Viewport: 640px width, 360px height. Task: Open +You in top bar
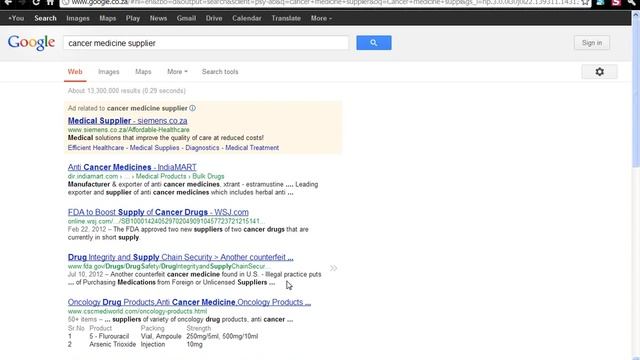16,18
